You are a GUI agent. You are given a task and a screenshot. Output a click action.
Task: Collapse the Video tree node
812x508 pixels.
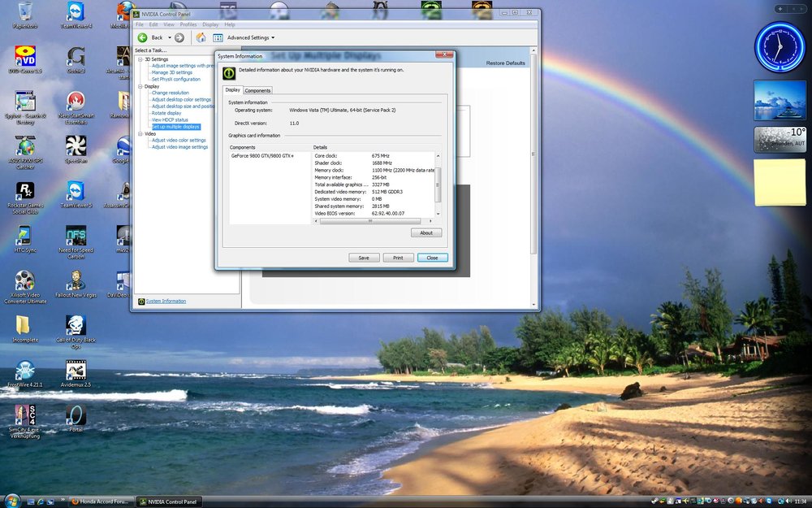139,133
